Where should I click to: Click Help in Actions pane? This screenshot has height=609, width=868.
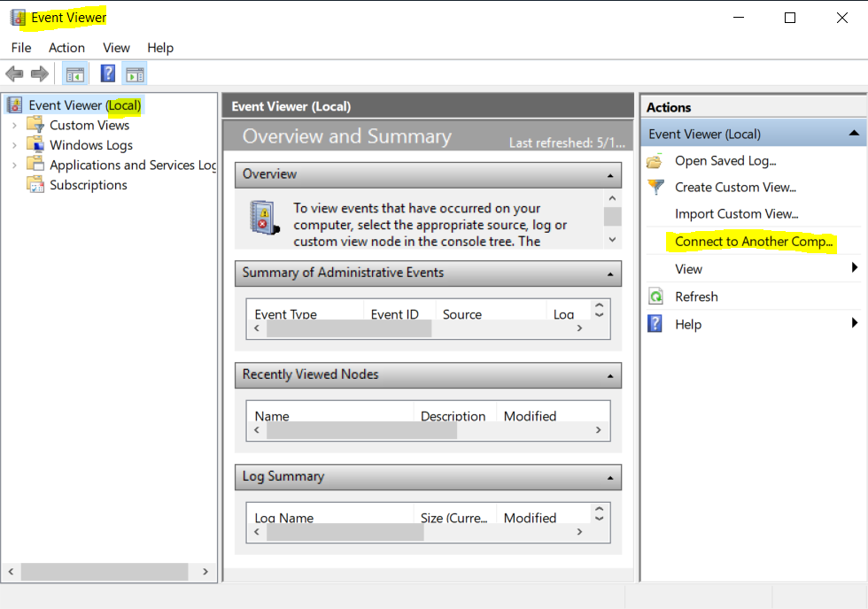point(688,324)
